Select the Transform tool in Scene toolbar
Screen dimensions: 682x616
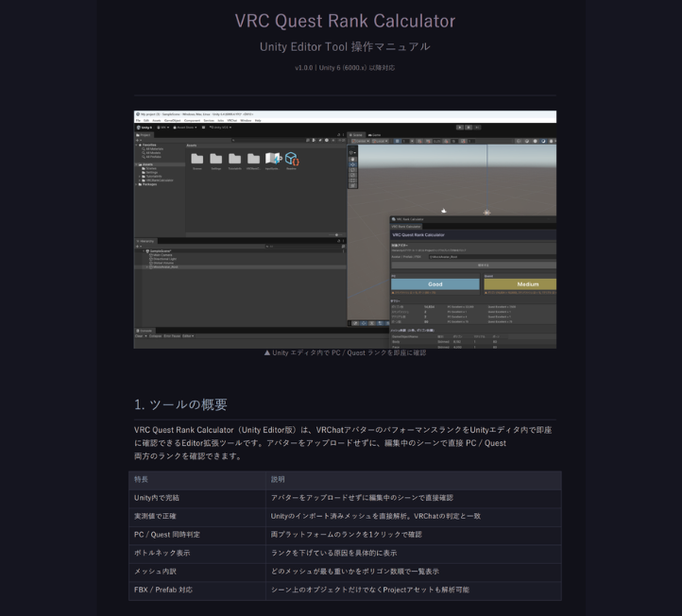(352, 185)
